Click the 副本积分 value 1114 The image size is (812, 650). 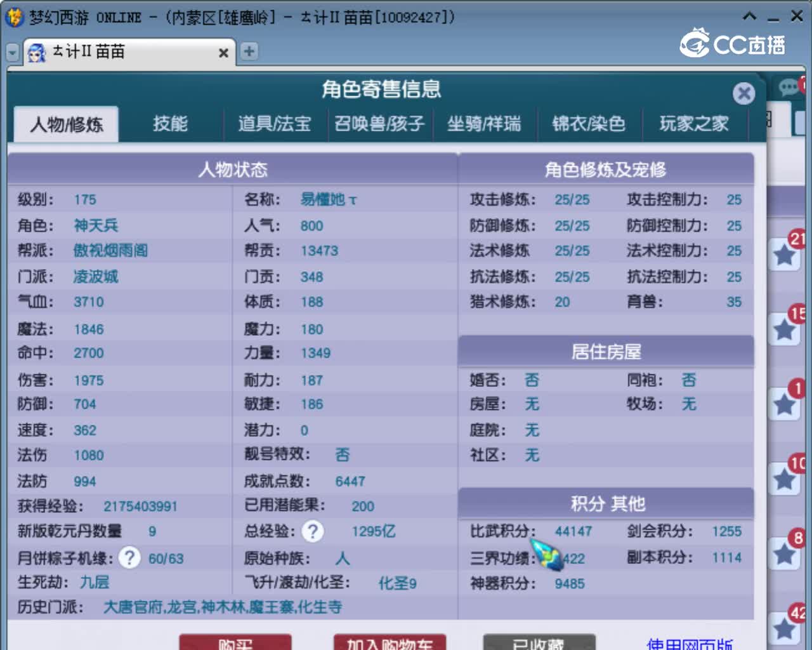click(726, 557)
